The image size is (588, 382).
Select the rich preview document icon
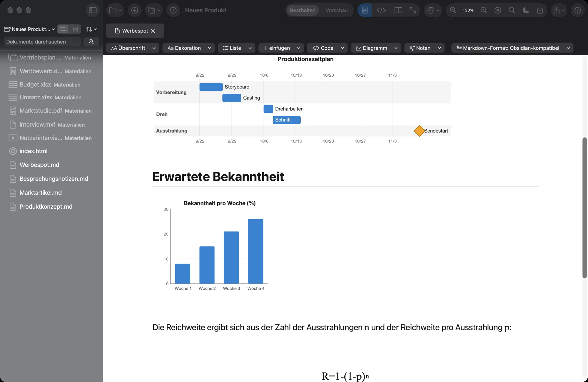pos(365,10)
